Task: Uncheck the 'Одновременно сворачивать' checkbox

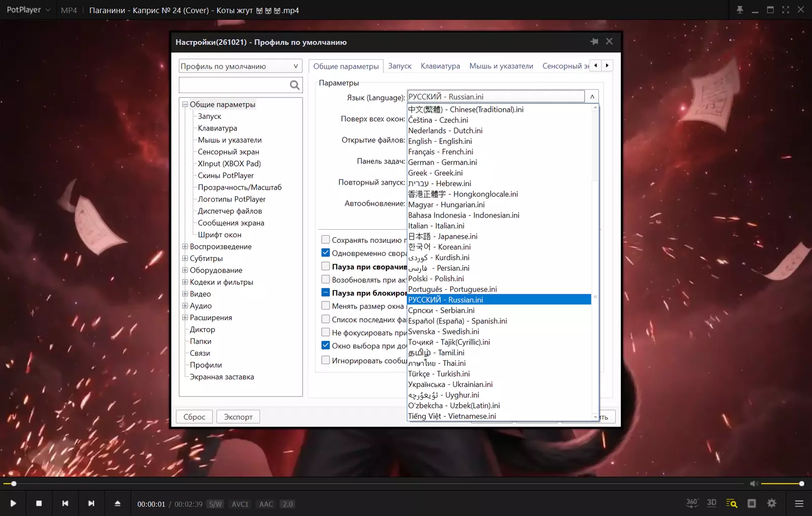Action: tap(326, 252)
